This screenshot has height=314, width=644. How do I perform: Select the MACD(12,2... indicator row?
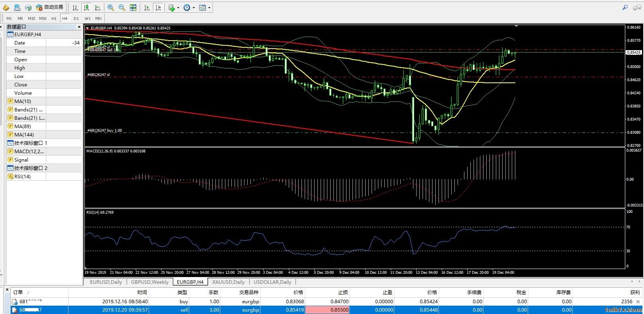44,151
